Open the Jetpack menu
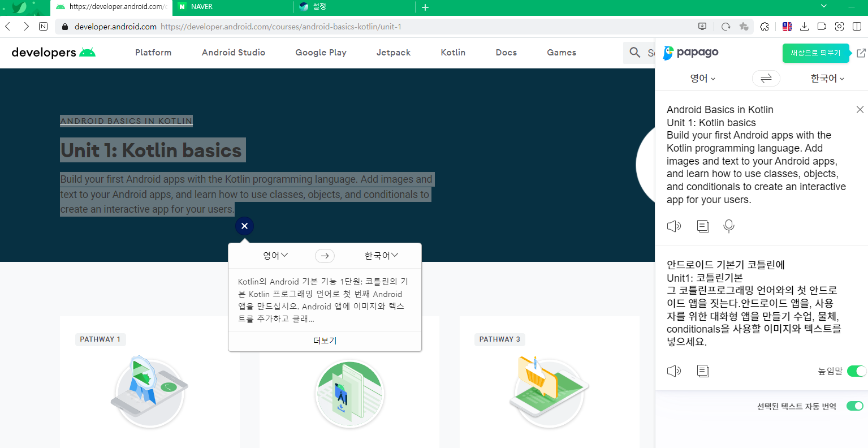Screen dimensions: 868x448 pos(394,53)
